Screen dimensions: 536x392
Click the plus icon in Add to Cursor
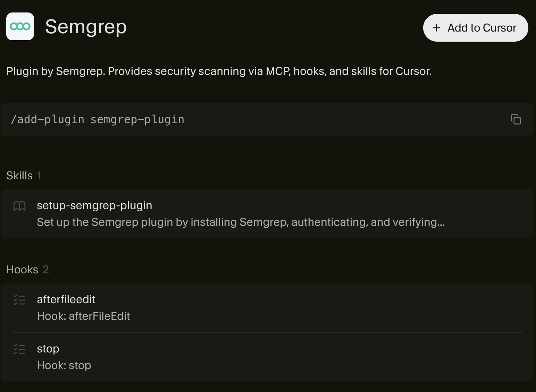(436, 28)
